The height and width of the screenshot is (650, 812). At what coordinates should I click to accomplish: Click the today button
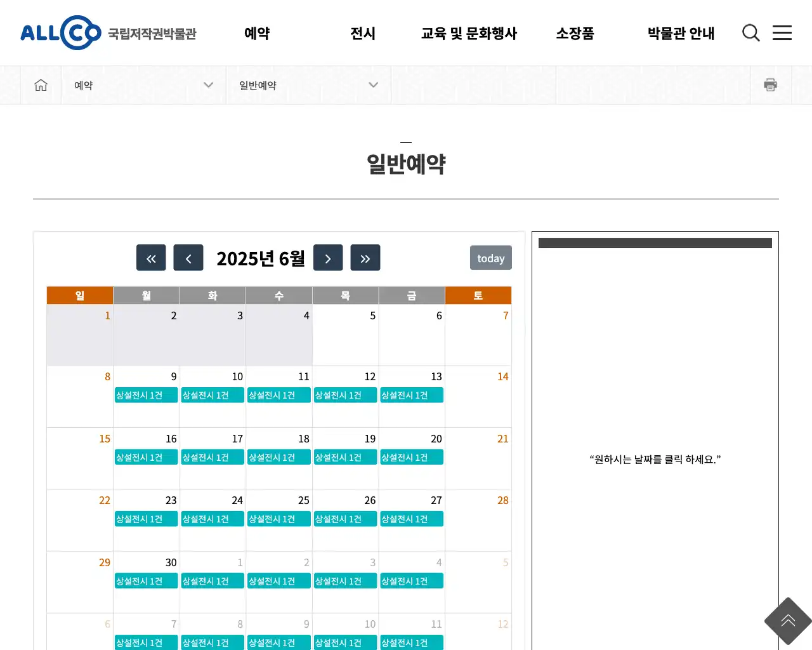[x=491, y=258]
